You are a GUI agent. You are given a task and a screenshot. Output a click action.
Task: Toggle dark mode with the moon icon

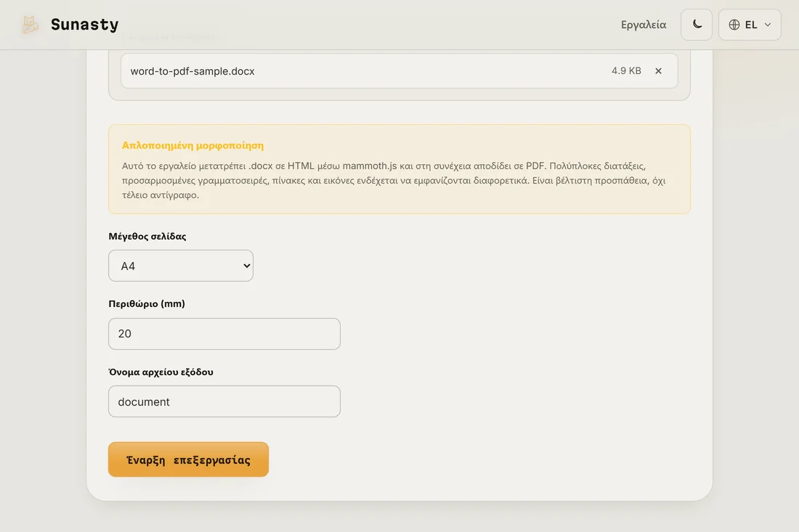[x=697, y=25]
